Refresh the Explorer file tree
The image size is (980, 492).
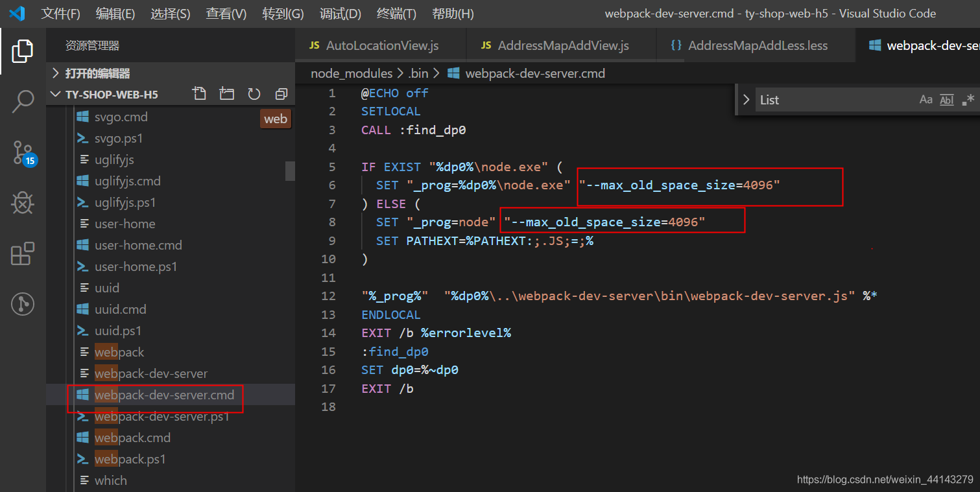[x=254, y=93]
